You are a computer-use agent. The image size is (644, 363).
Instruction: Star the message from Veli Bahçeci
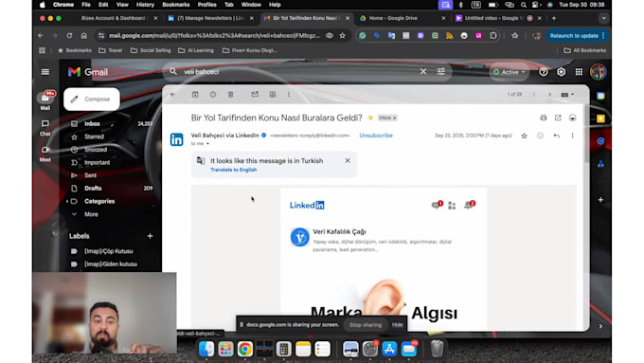tap(524, 136)
